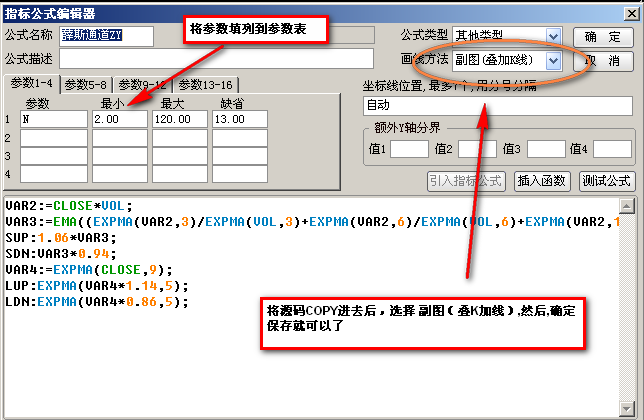This screenshot has height=420, width=644.
Task: Click row 4 最大 field
Action: [x=179, y=174]
